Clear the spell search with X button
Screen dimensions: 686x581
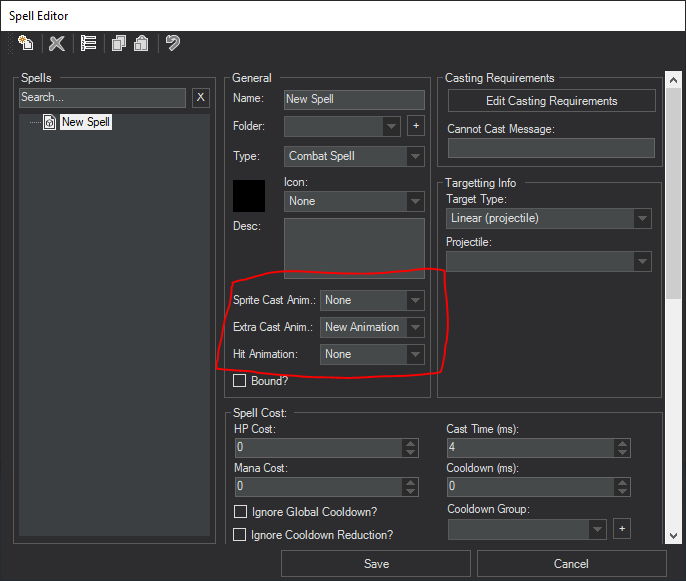pyautogui.click(x=200, y=98)
